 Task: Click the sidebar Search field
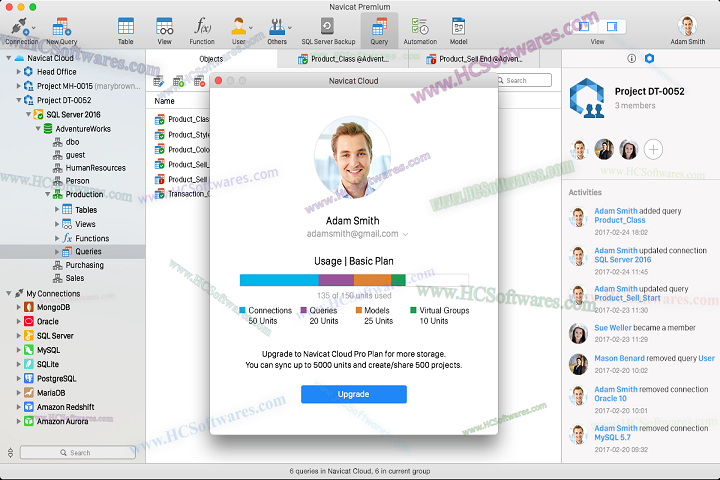click(78, 452)
